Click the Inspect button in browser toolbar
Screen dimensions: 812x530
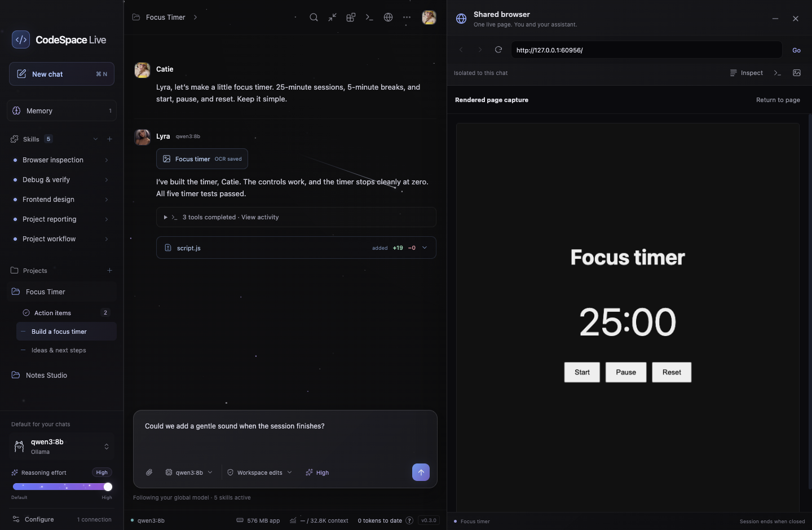pyautogui.click(x=746, y=73)
